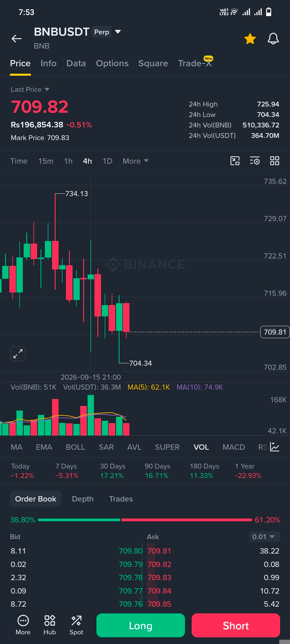The image size is (290, 644).
Task: Switch to Spot trading icon
Action: [x=76, y=625]
